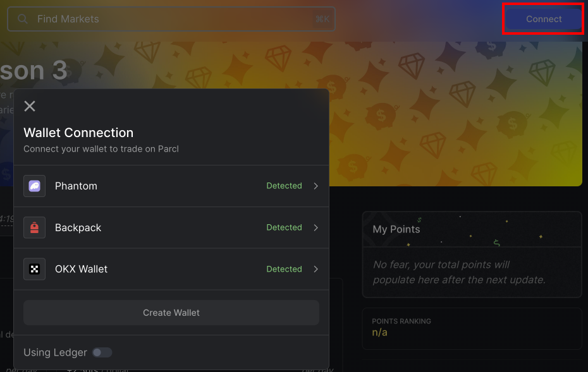Screen dimensions: 588x372
Task: Expand the OKX Wallet row chevron
Action: point(315,269)
